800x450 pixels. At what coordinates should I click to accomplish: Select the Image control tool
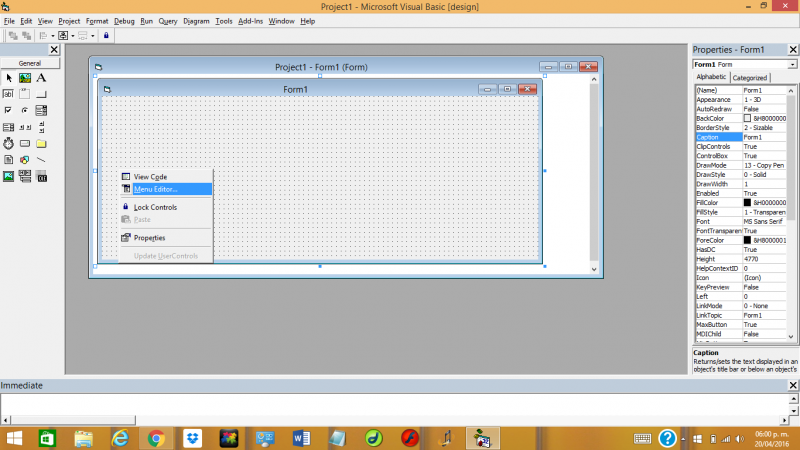9,177
